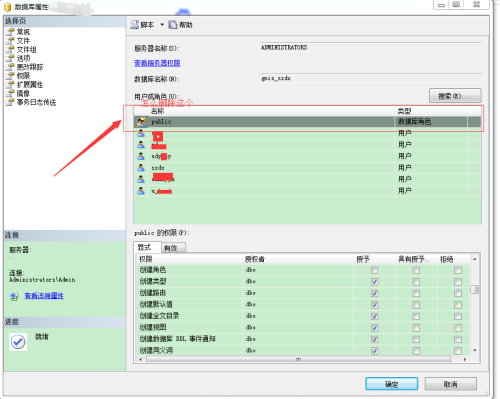This screenshot has width=500, height=399.
Task: Uncheck 授予 for 创建全文目录
Action: coord(375,316)
